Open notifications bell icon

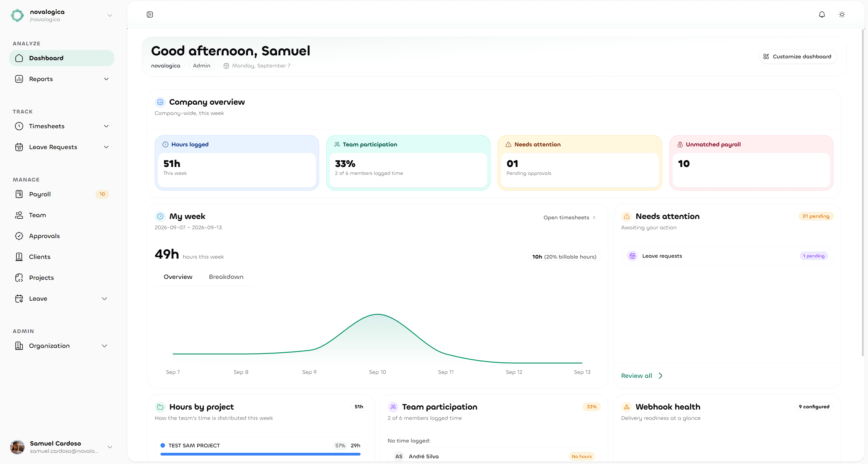click(822, 15)
